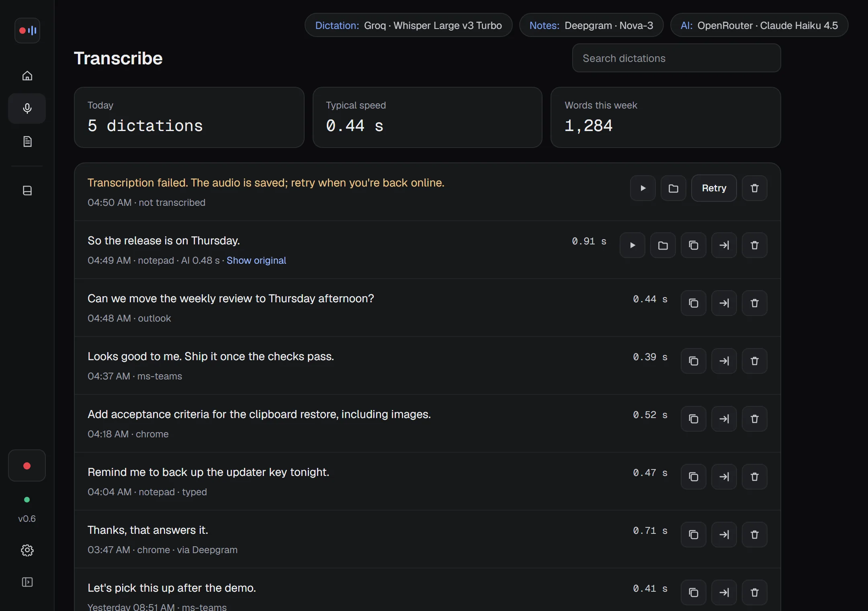Click the v0.6 version label
The width and height of the screenshot is (868, 611).
27,519
